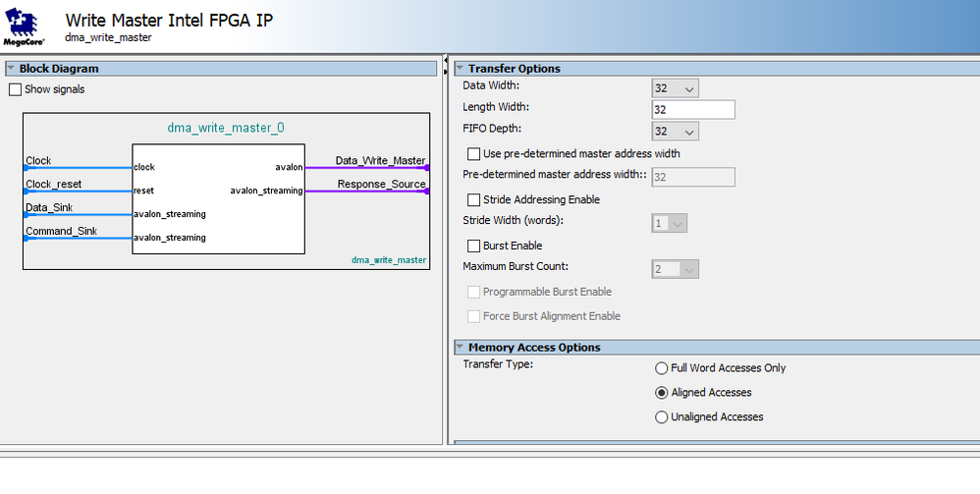The width and height of the screenshot is (980, 494).
Task: Click the Clock interface label
Action: point(38,161)
